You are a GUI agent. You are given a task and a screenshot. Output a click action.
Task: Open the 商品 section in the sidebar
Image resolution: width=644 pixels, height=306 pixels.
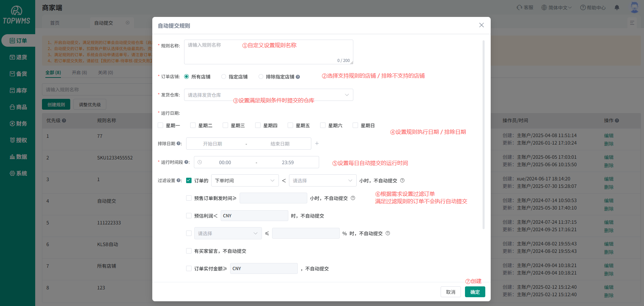coord(18,107)
